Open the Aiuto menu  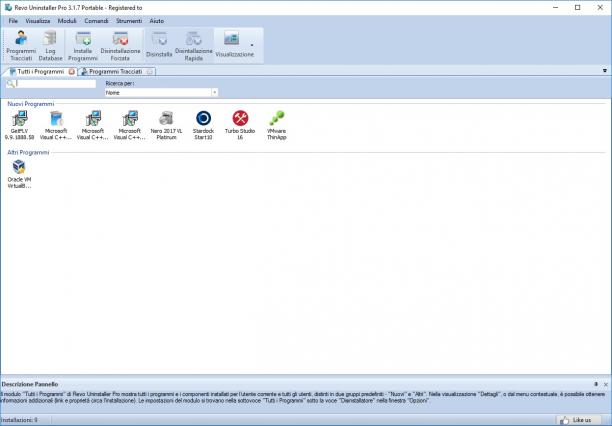click(x=157, y=21)
